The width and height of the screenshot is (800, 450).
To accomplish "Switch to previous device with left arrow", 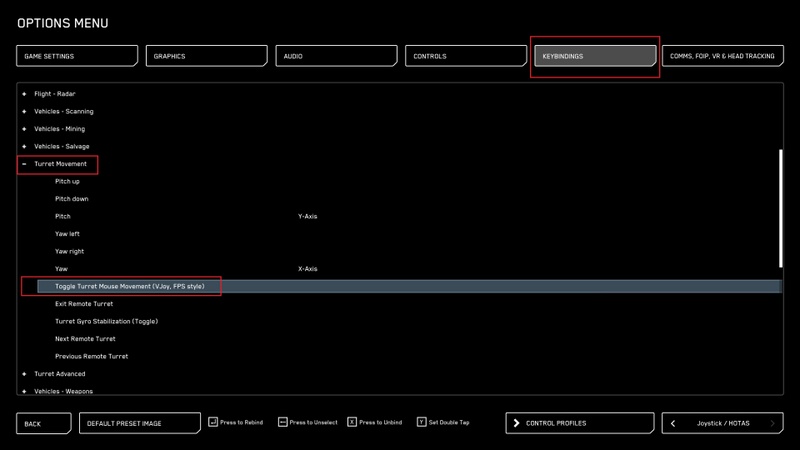I will coord(673,423).
